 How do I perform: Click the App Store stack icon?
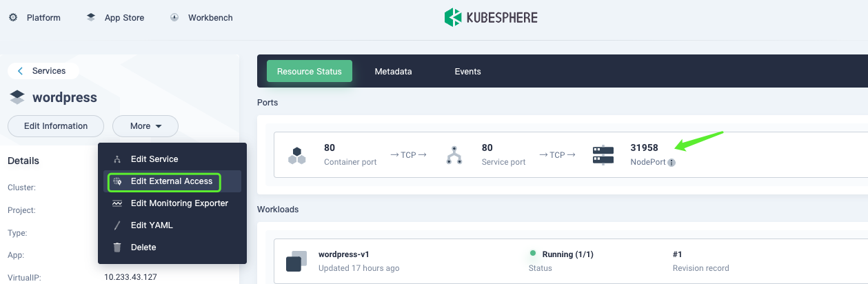91,17
